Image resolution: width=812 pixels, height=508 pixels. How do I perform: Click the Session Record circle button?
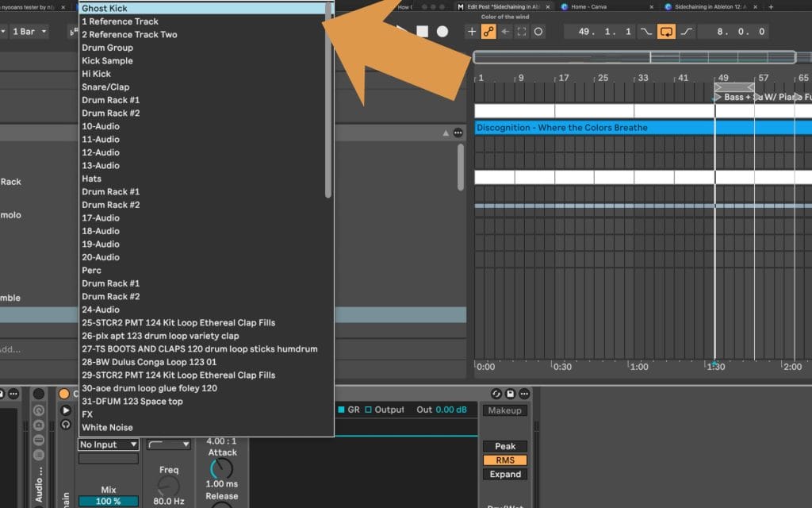pos(538,32)
